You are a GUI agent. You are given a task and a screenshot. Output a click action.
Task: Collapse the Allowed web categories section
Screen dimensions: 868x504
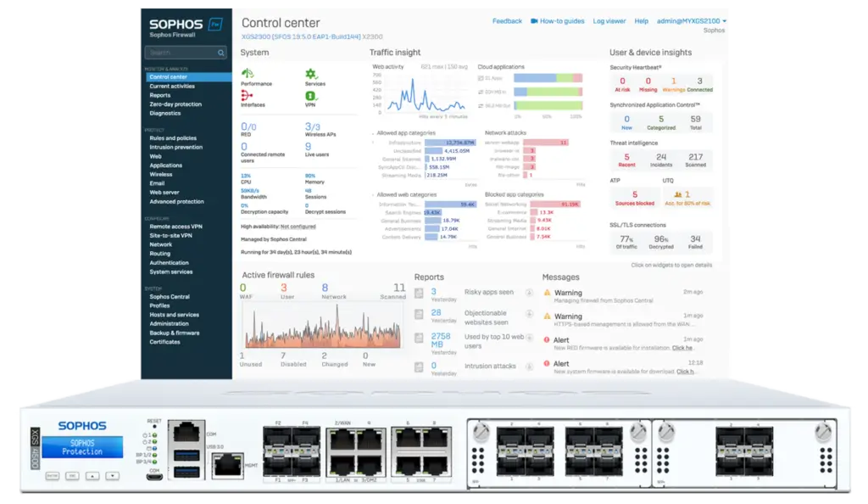373,194
